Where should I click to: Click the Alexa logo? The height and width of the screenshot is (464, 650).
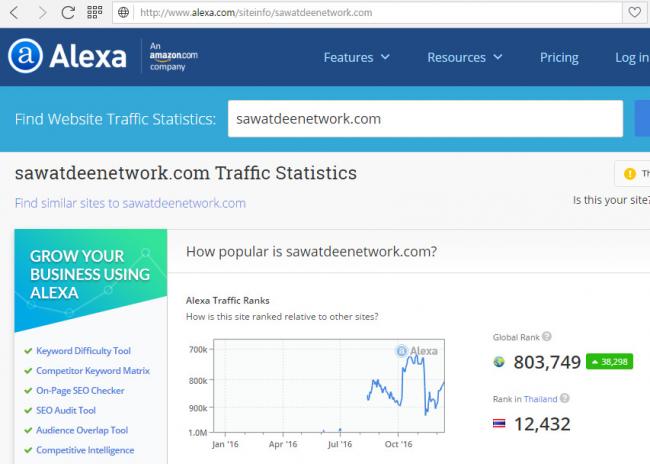(x=67, y=56)
